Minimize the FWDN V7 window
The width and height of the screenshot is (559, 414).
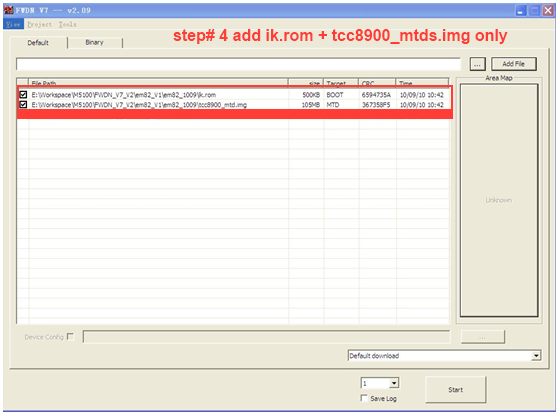521,11
